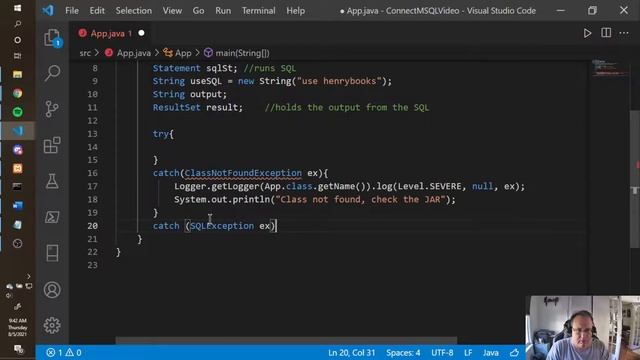Viewport: 640px width, 360px height.
Task: Click the SQLException text on line 20
Action: [222, 226]
